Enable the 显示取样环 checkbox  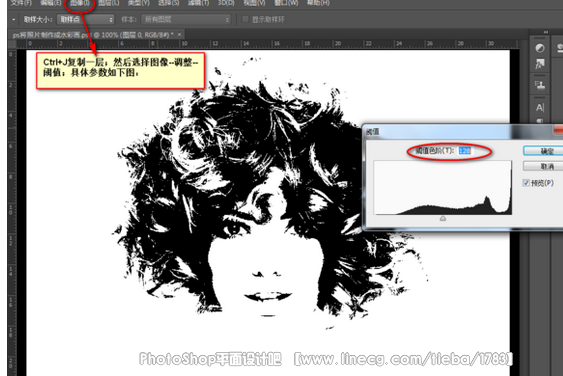point(245,19)
